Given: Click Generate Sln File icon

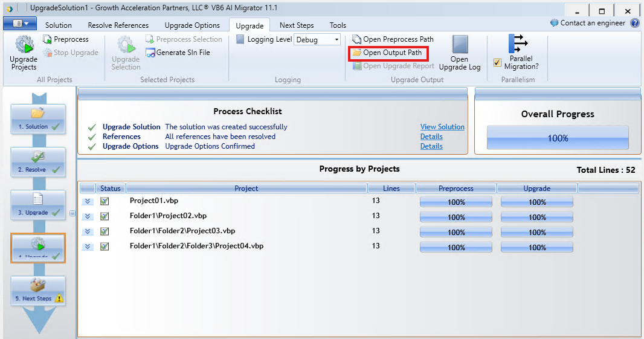Looking at the screenshot, I should pos(151,53).
